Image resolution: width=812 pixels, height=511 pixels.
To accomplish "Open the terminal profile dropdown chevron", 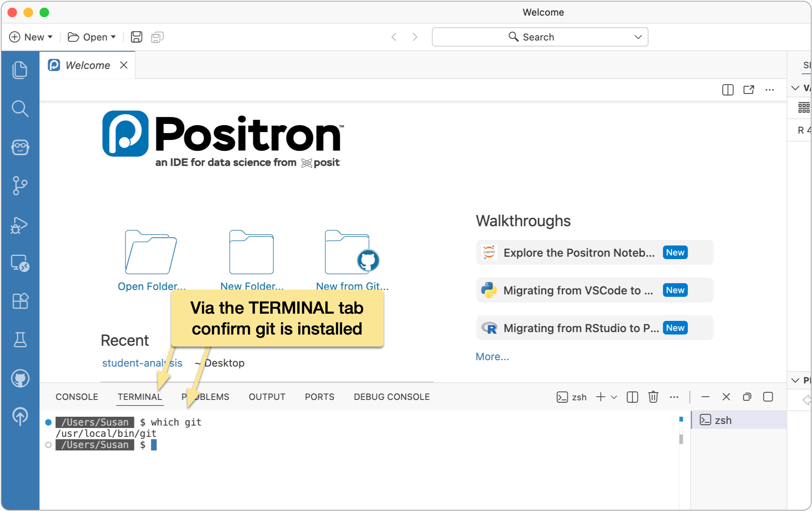I will [613, 397].
